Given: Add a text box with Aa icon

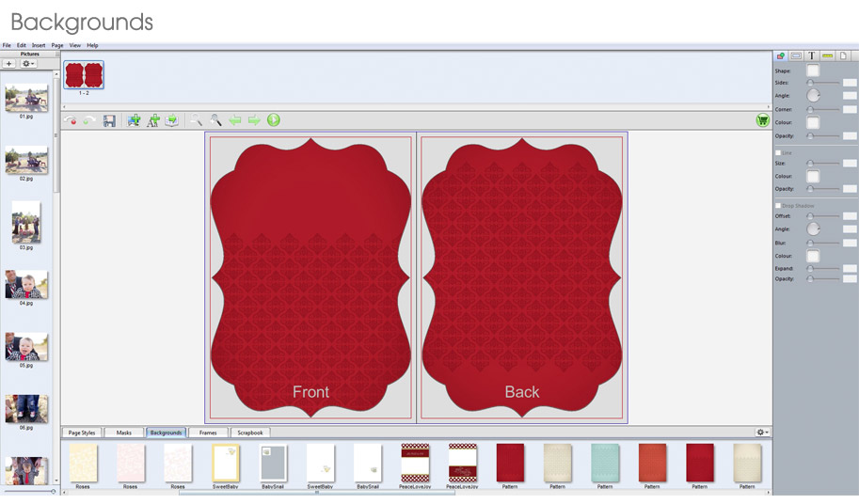Looking at the screenshot, I should coord(153,120).
